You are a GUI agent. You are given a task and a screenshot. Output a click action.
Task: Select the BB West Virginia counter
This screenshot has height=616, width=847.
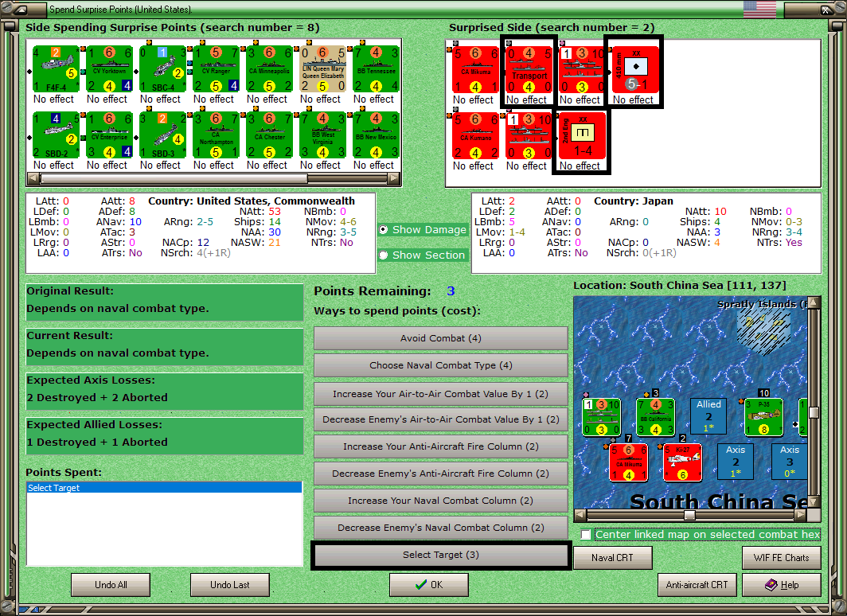coord(323,135)
